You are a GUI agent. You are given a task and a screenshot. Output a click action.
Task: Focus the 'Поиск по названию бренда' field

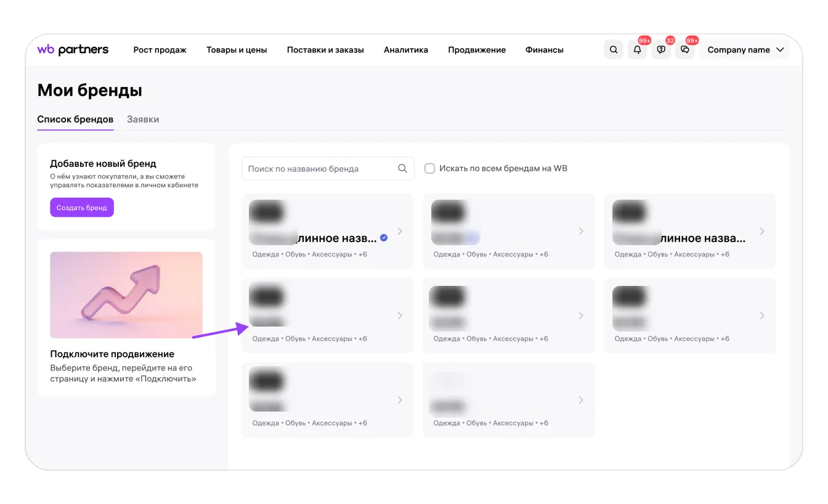[328, 168]
